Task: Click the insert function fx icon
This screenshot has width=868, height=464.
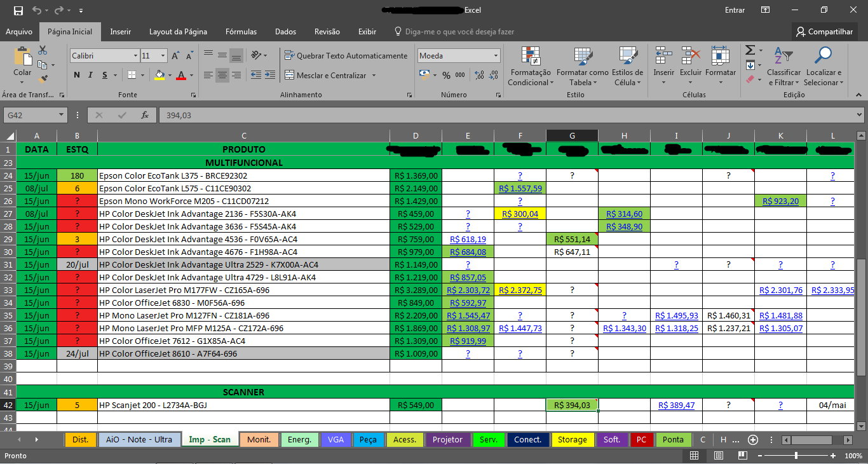Action: pyautogui.click(x=145, y=115)
